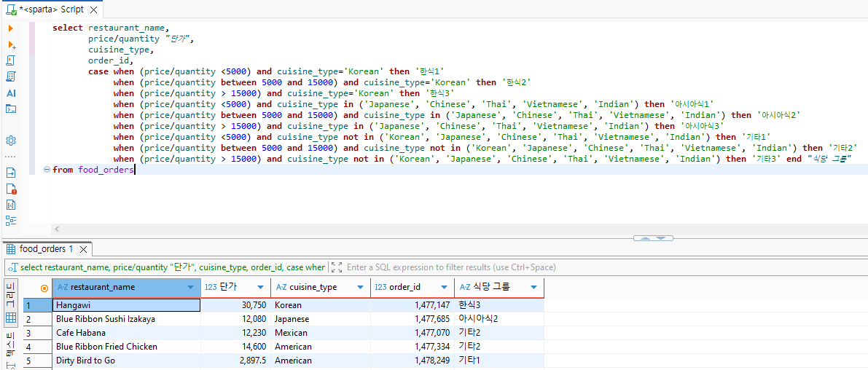Click the explain execution plan icon
The image size is (868, 370).
click(10, 76)
